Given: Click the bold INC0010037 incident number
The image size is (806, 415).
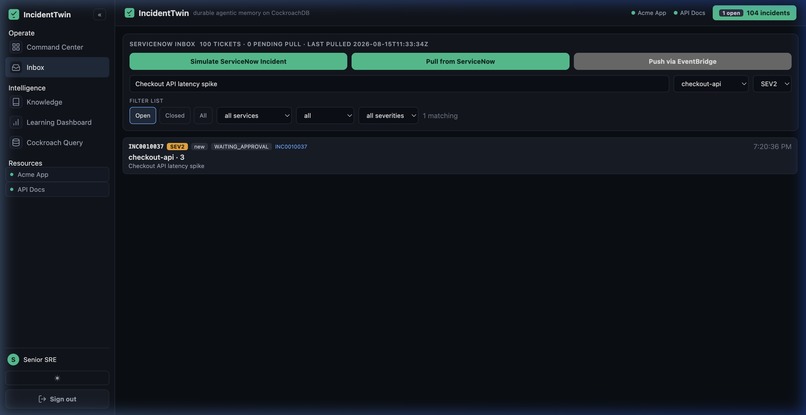Looking at the screenshot, I should (146, 147).
